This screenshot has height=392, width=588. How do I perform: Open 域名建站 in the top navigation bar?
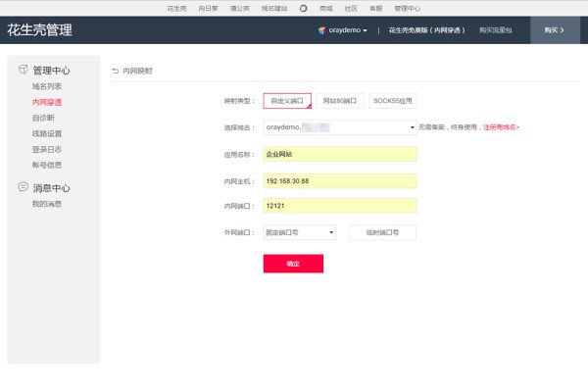274,8
